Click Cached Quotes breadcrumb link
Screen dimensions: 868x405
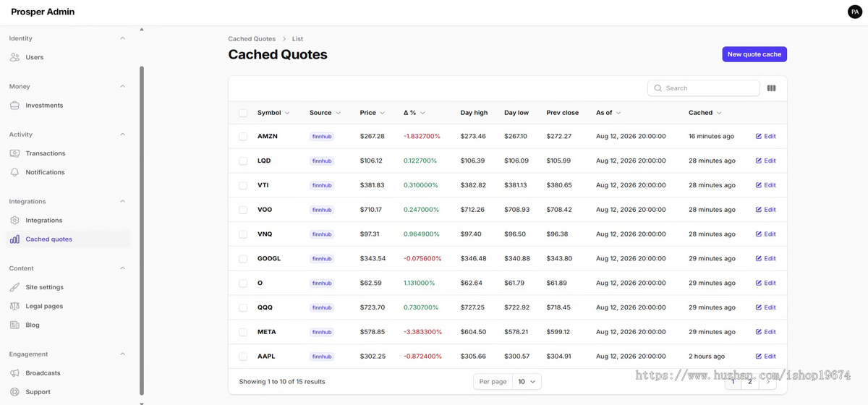pyautogui.click(x=252, y=39)
